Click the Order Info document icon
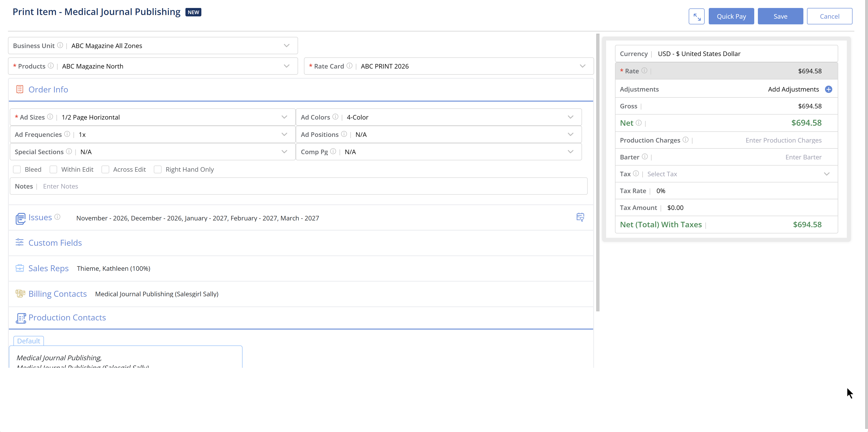The height and width of the screenshot is (432, 868). click(x=20, y=89)
